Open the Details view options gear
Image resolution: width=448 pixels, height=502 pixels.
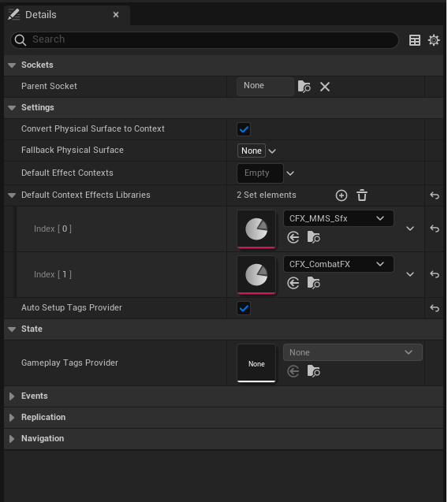pyautogui.click(x=434, y=40)
